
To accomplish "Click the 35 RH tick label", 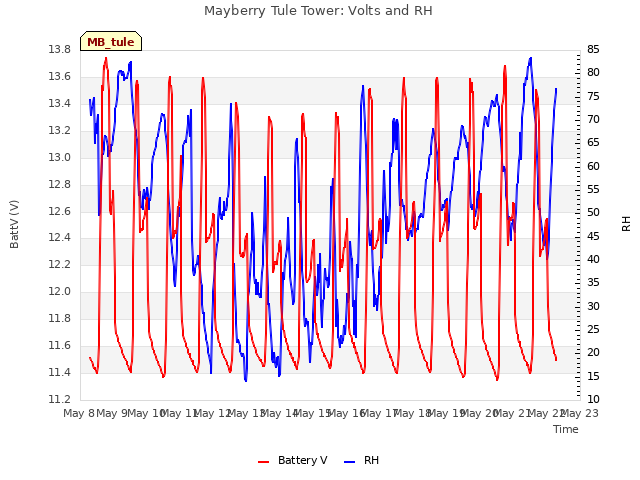I will click(x=593, y=282).
